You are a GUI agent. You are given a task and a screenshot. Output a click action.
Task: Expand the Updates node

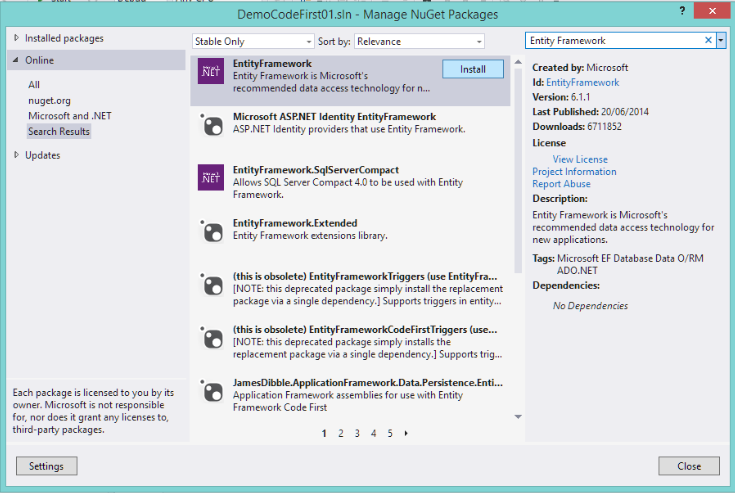16,155
